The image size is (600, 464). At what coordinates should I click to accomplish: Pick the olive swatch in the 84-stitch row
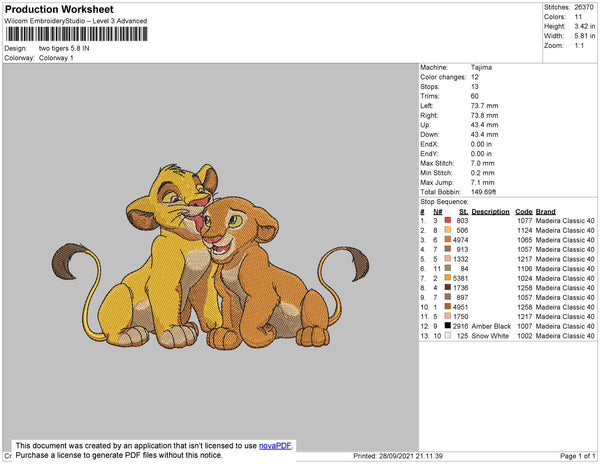pos(447,268)
